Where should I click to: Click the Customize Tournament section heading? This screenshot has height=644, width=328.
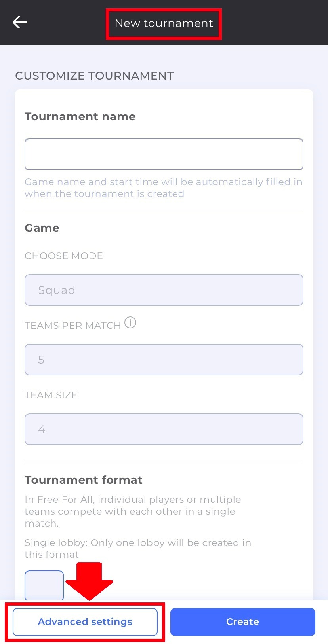click(94, 76)
